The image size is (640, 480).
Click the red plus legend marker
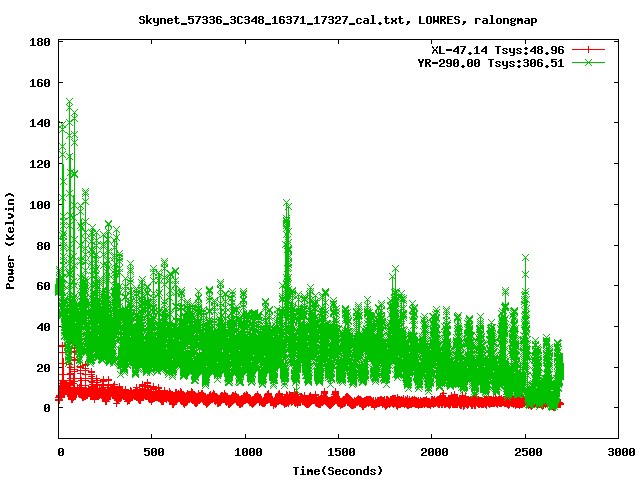(588, 50)
